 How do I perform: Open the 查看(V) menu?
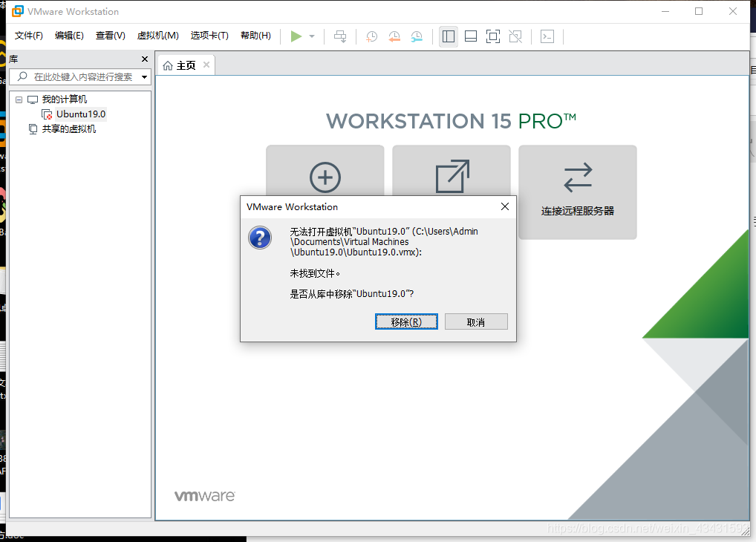pyautogui.click(x=111, y=36)
